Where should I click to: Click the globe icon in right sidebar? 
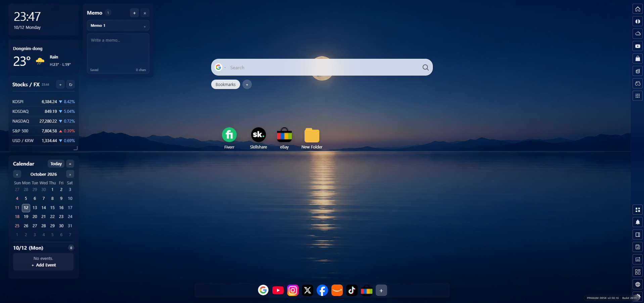(638, 284)
